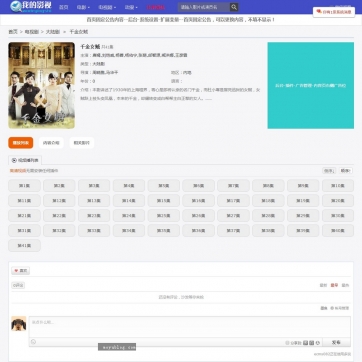362x362 pixels.
Task: Switch to the content introduction tab
Action: tap(51, 143)
